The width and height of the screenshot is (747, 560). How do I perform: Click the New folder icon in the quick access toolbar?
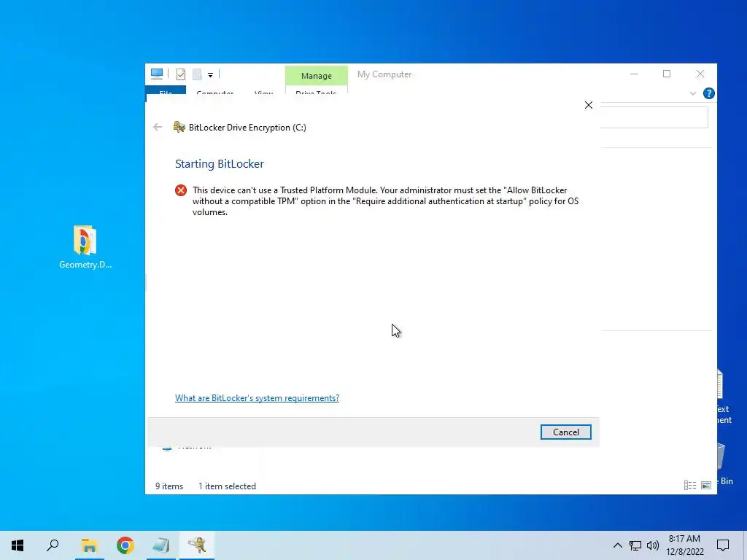pyautogui.click(x=197, y=74)
